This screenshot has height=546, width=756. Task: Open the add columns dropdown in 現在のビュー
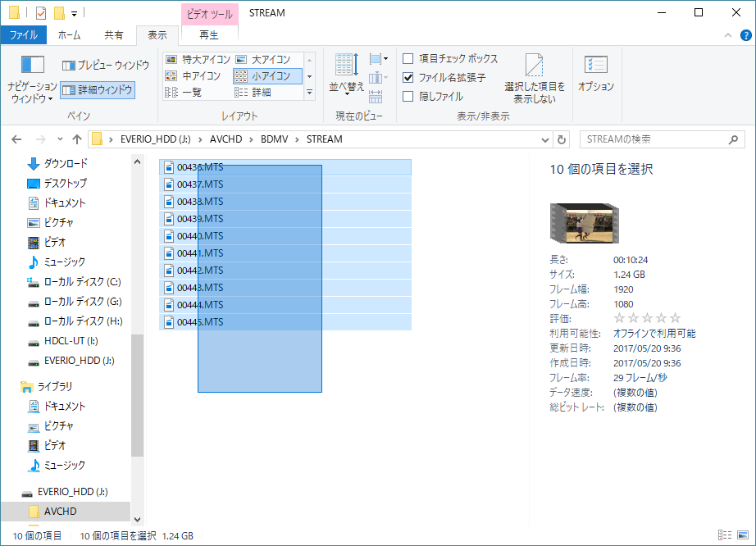[x=379, y=78]
